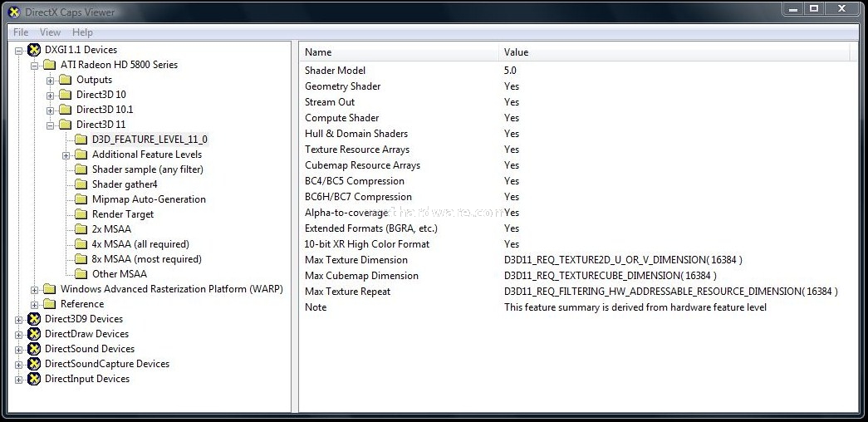Select the Compute Shader row
Image resolution: width=868 pixels, height=422 pixels.
[x=578, y=118]
